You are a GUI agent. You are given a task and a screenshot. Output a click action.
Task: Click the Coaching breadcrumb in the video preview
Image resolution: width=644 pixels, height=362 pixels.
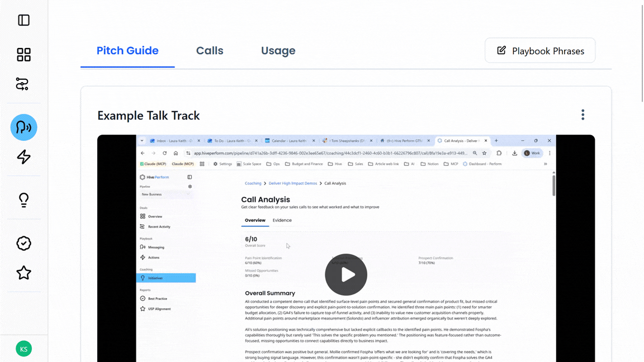point(253,183)
